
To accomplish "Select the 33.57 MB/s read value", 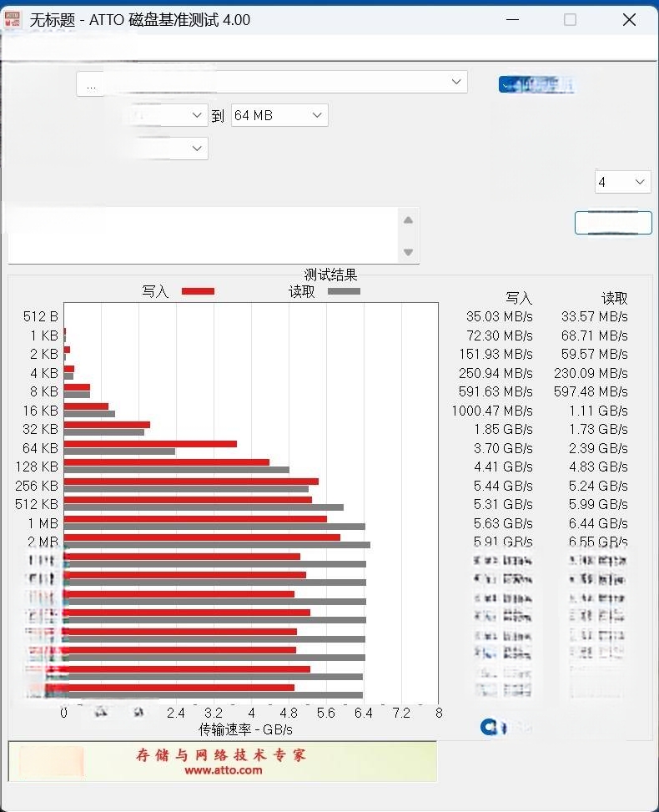I will 594,316.
